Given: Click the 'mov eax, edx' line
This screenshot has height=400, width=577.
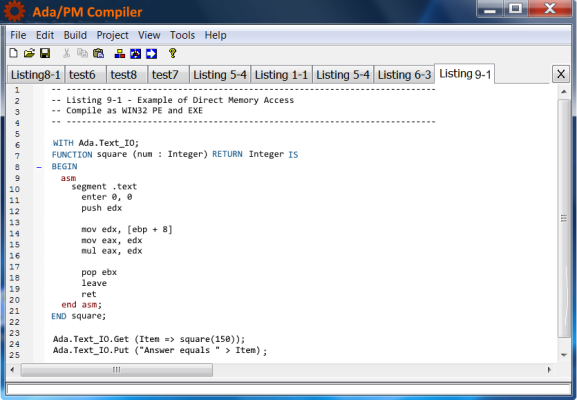Looking at the screenshot, I should pyautogui.click(x=112, y=240).
